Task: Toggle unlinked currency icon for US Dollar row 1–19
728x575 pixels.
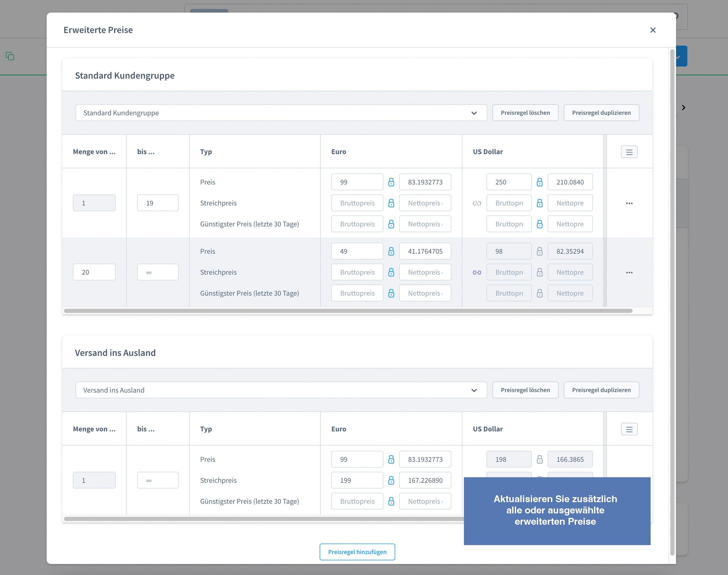Action: [477, 203]
